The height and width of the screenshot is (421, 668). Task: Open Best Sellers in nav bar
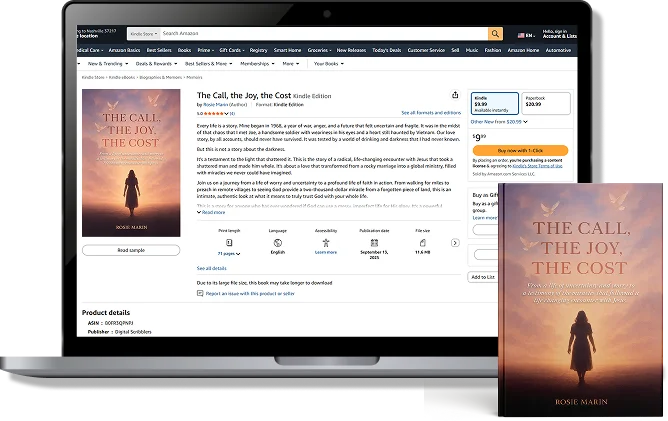(x=159, y=50)
